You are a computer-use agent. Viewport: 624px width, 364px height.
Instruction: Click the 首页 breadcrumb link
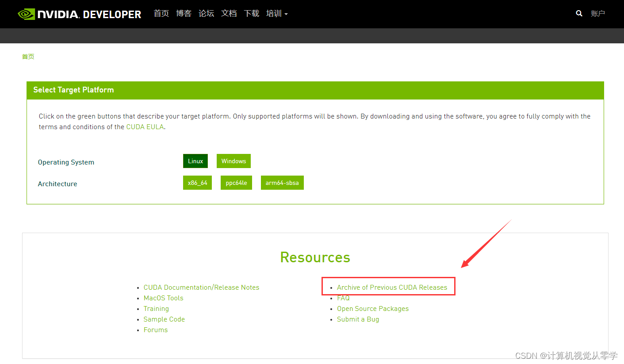(28, 57)
